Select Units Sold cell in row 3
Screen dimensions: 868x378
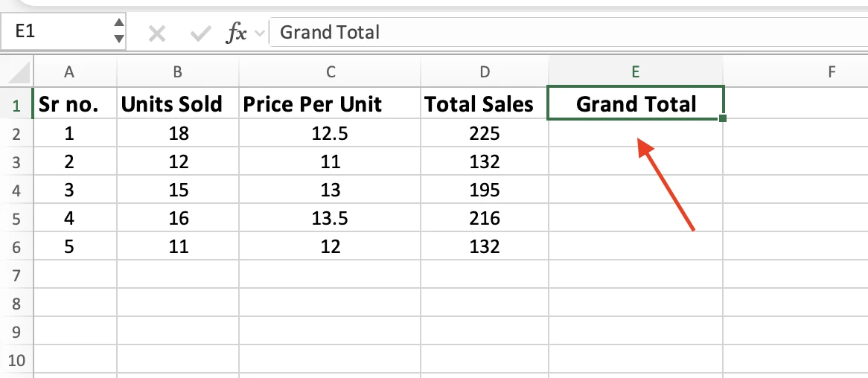[178, 161]
